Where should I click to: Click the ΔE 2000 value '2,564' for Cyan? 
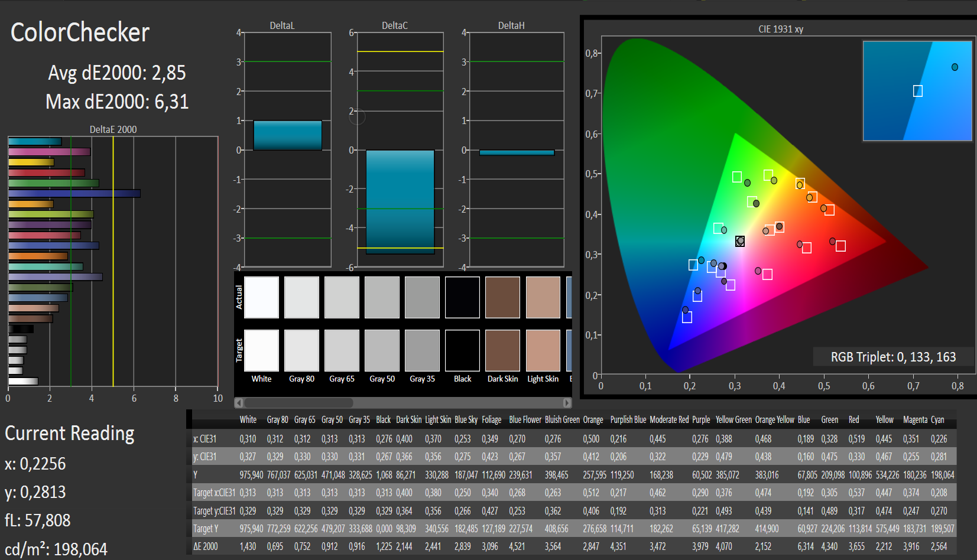pos(939,546)
